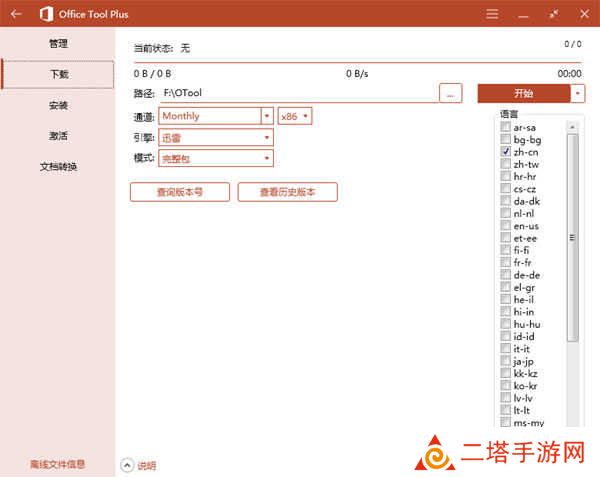Image resolution: width=600 pixels, height=477 pixels.
Task: Enable the el-gr language checkbox
Action: 505,287
